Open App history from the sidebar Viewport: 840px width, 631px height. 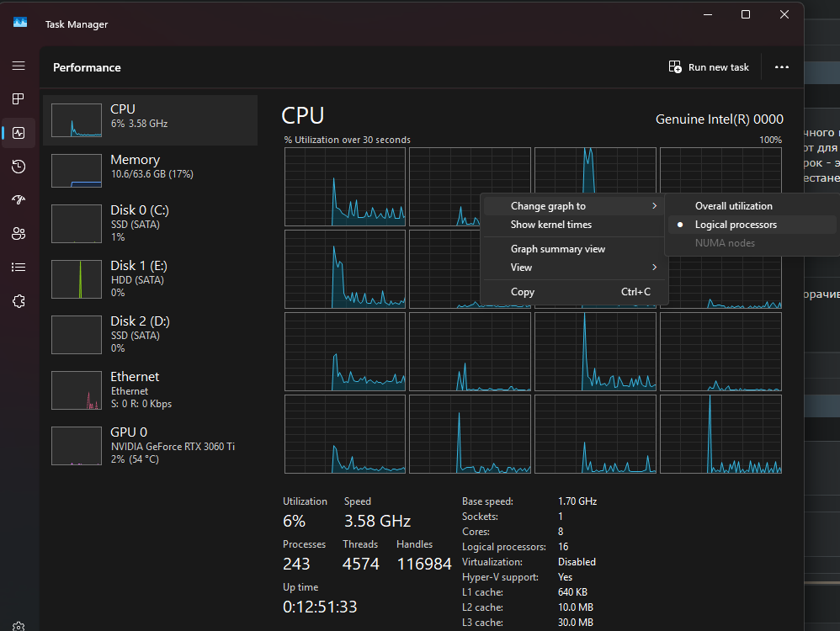pyautogui.click(x=19, y=167)
